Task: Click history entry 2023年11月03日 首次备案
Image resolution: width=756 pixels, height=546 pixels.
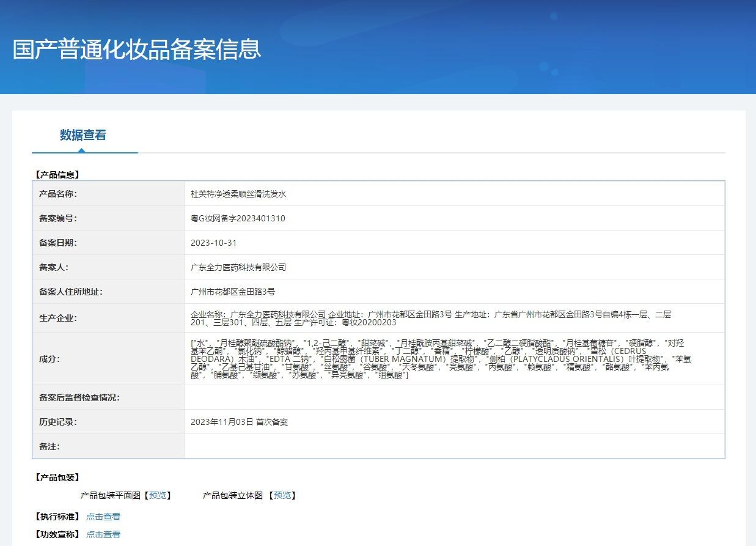Action: click(x=239, y=422)
